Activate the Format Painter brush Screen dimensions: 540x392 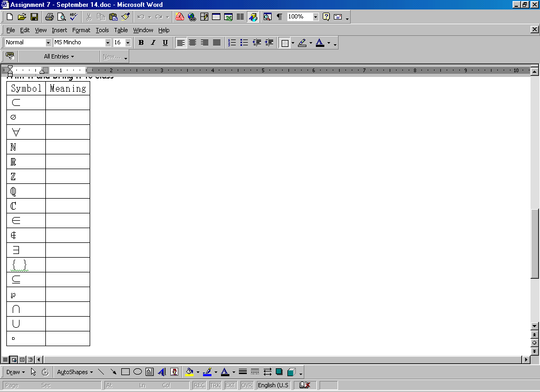click(x=126, y=17)
